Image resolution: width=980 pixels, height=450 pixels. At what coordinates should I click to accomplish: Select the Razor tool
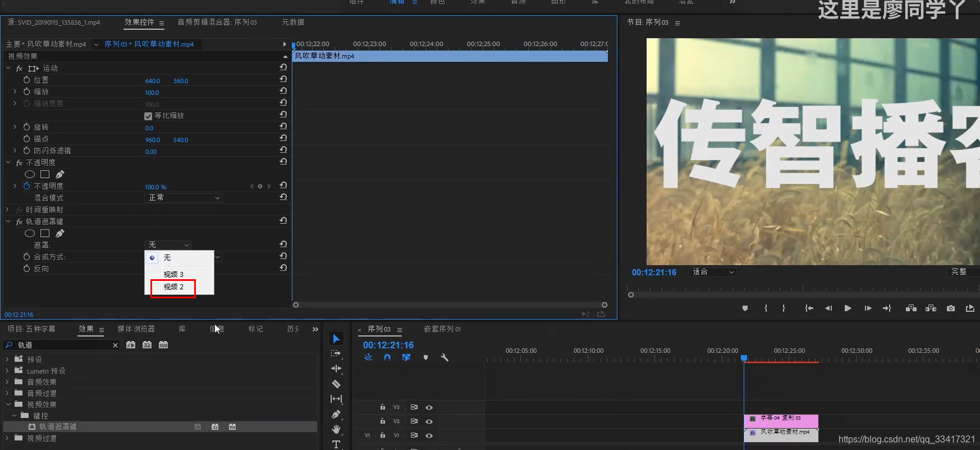tap(336, 384)
